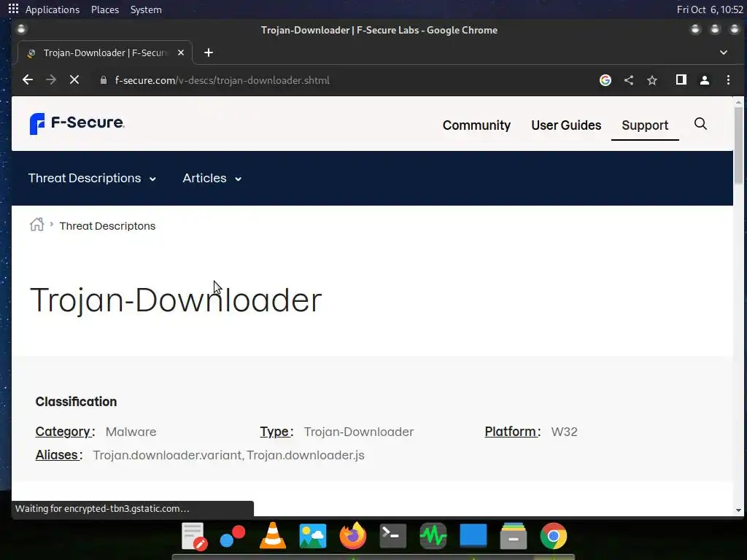747x560 pixels.
Task: Open a new tab
Action: [x=209, y=52]
